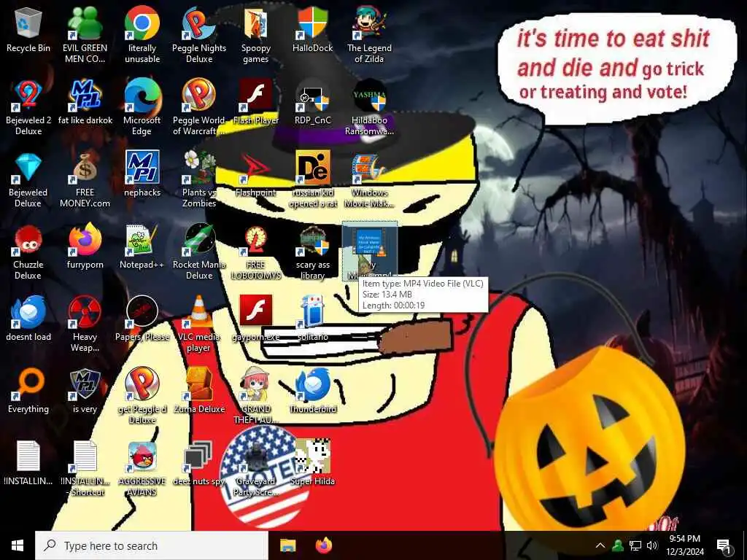The image size is (747, 560).
Task: Select the highlighted MP4 video file thumbnail
Action: [369, 244]
